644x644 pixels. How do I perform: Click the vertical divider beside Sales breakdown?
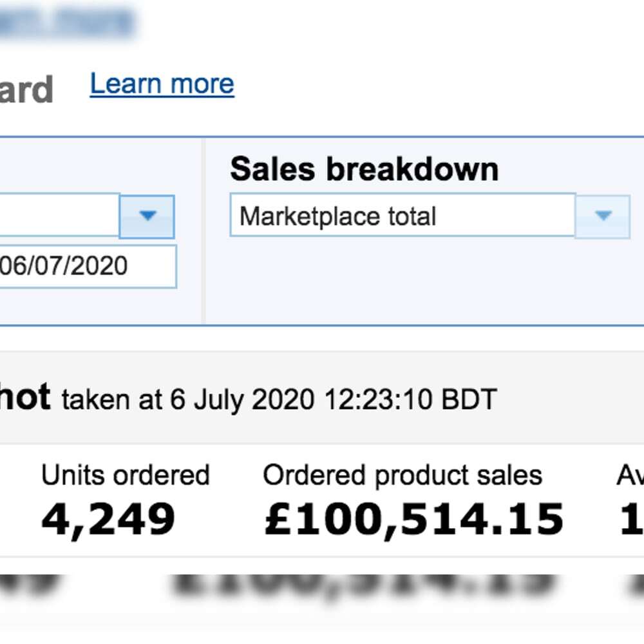click(x=204, y=231)
